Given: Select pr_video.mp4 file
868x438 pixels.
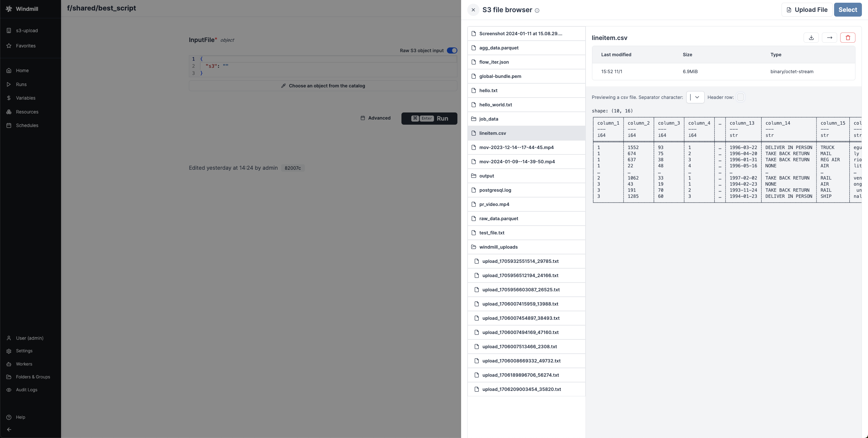Looking at the screenshot, I should tap(526, 204).
